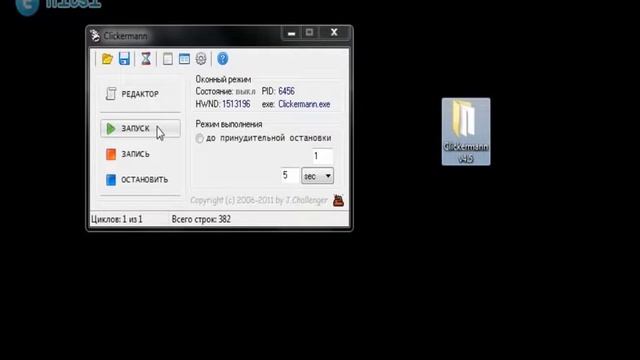Viewport: 640px width, 360px height.
Task: Select the Clickermann v4.5 desktop folder
Action: (x=466, y=131)
